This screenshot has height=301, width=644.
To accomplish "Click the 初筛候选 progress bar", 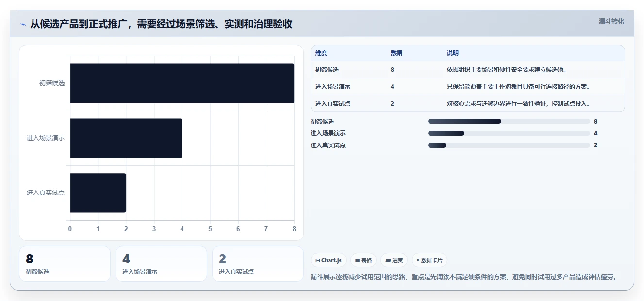I will point(509,121).
